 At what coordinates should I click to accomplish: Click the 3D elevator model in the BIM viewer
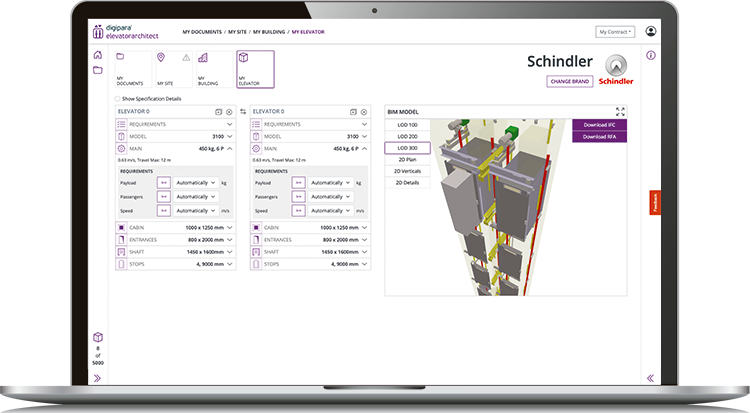coord(497,206)
